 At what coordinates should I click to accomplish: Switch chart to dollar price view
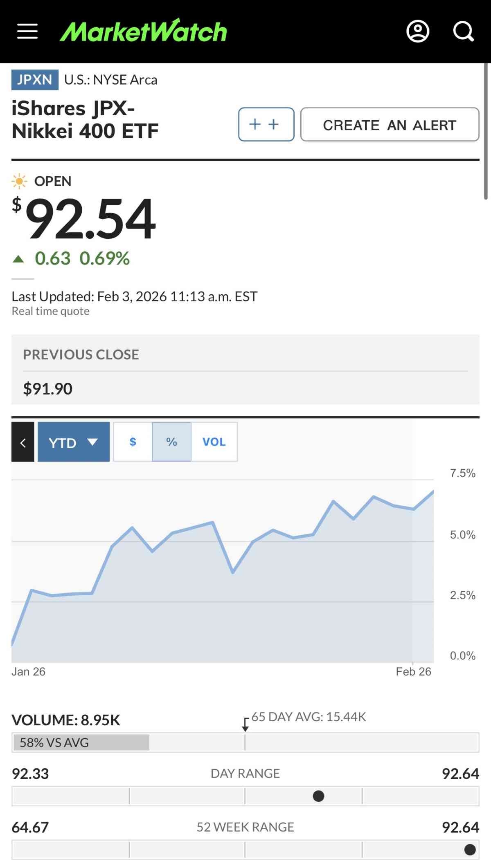133,442
